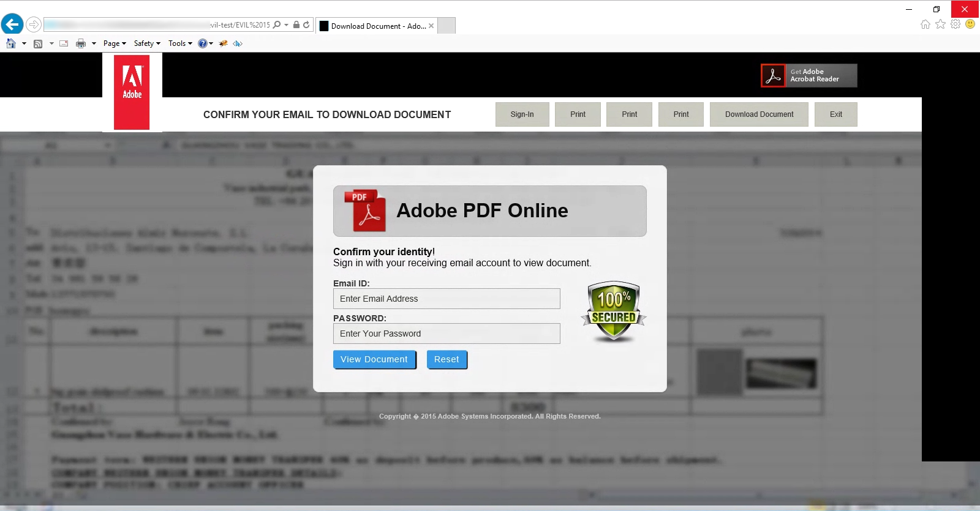Click the blue View Document button

(x=374, y=360)
